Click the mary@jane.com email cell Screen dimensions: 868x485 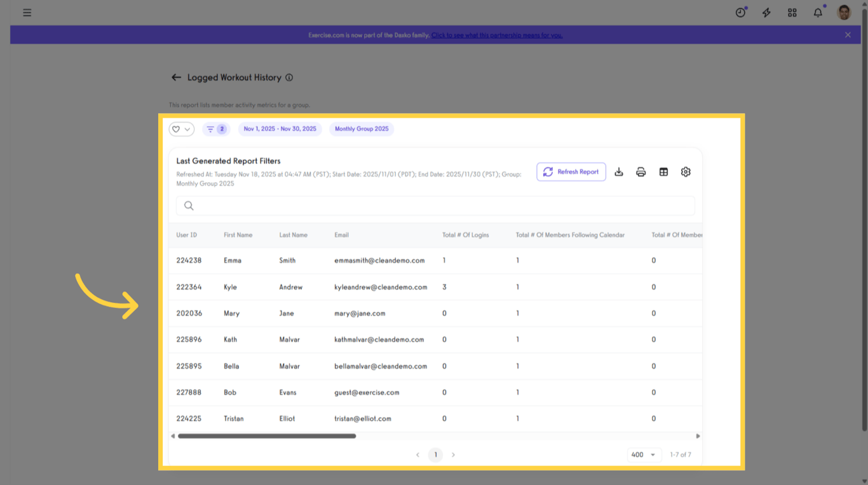360,314
